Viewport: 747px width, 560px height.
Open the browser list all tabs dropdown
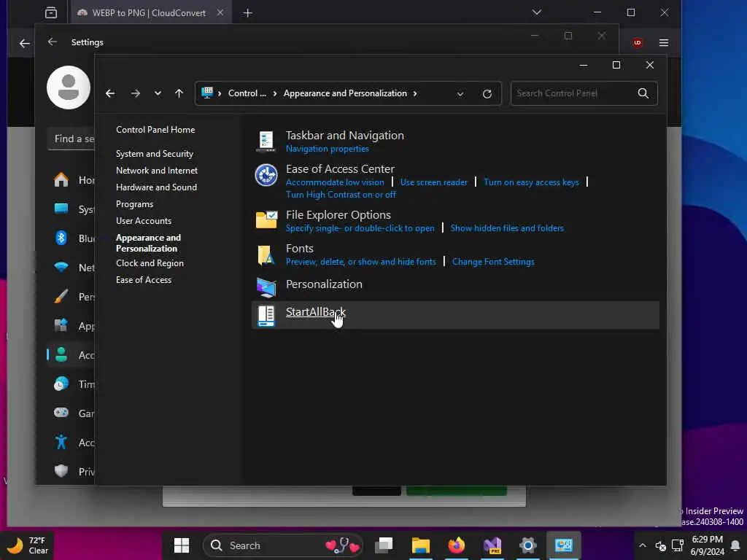[537, 12]
